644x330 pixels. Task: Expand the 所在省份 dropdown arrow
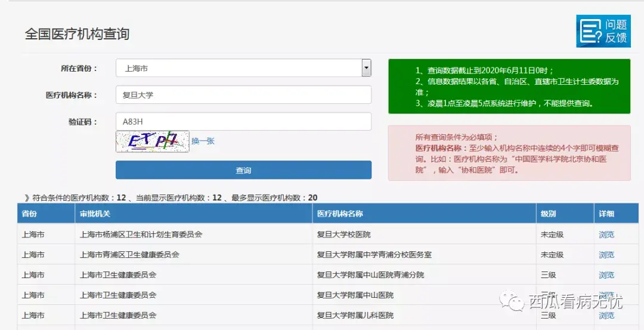[366, 68]
